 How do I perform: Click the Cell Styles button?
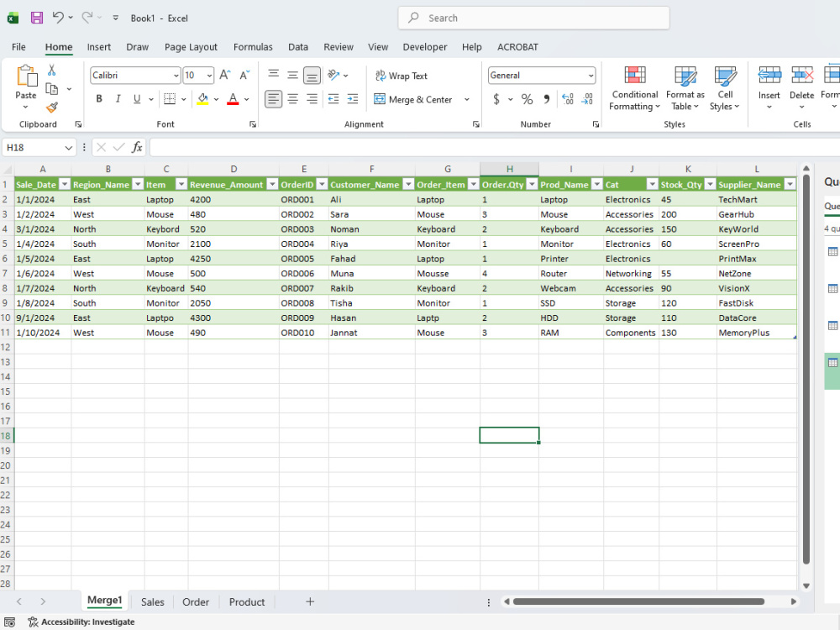[725, 88]
